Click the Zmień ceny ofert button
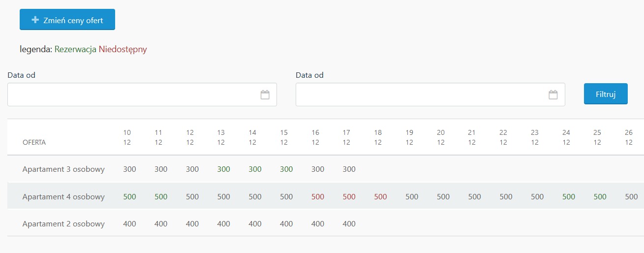Image resolution: width=644 pixels, height=253 pixels. click(x=67, y=20)
